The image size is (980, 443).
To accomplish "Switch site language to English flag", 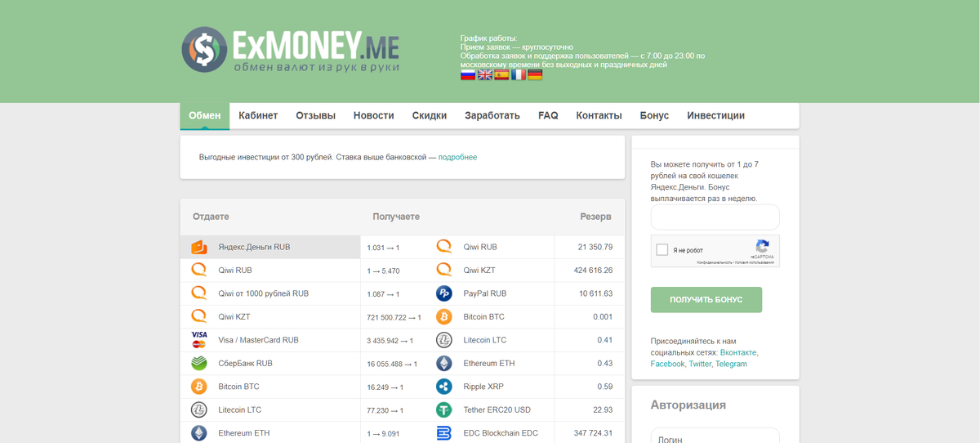I will coord(485,74).
